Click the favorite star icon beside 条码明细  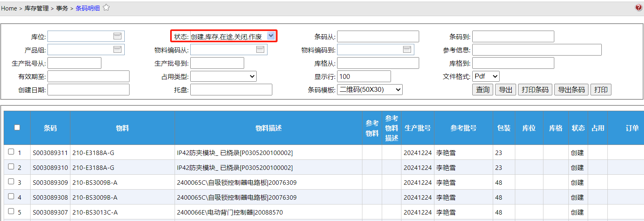106,8
